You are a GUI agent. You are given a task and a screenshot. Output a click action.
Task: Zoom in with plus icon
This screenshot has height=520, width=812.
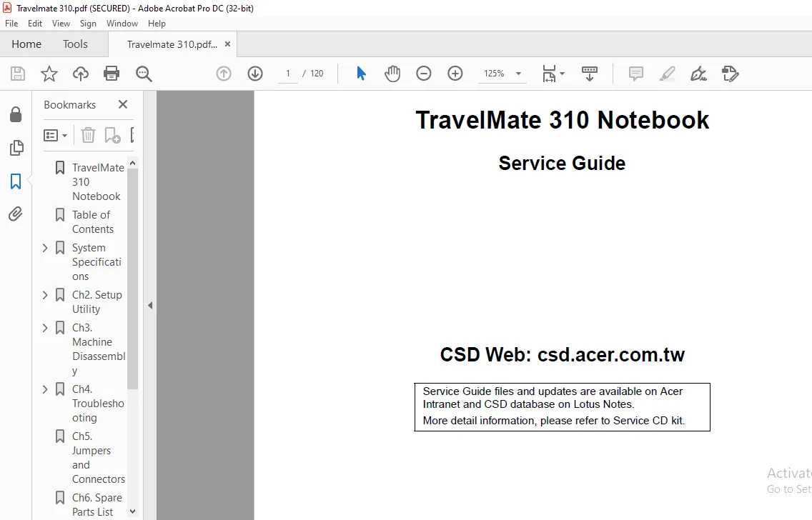(455, 74)
